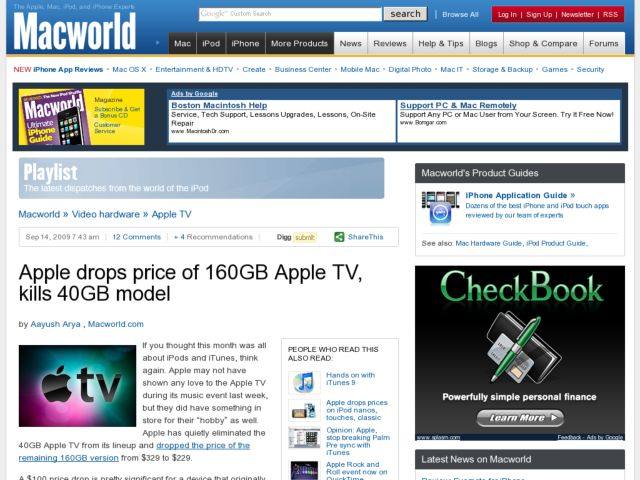The height and width of the screenshot is (480, 640).
Task: Click the CheckBook Learn More button
Action: 519,418
